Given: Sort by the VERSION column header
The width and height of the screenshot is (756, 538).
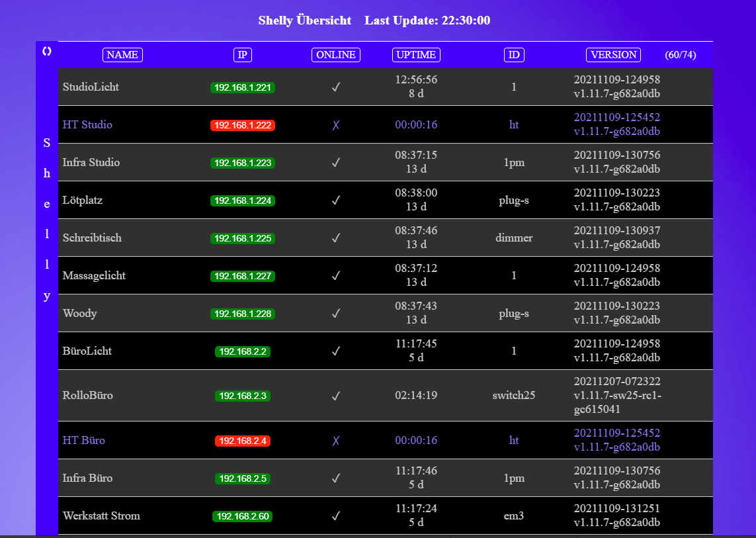Looking at the screenshot, I should 613,55.
